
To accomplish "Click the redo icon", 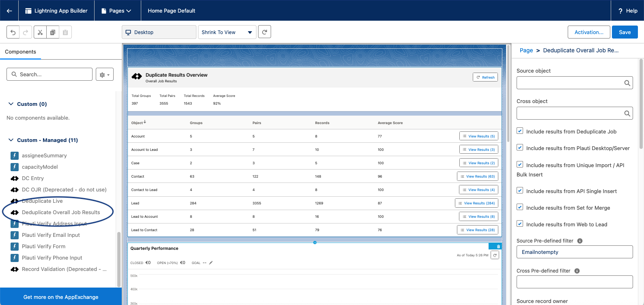I will pyautogui.click(x=25, y=32).
